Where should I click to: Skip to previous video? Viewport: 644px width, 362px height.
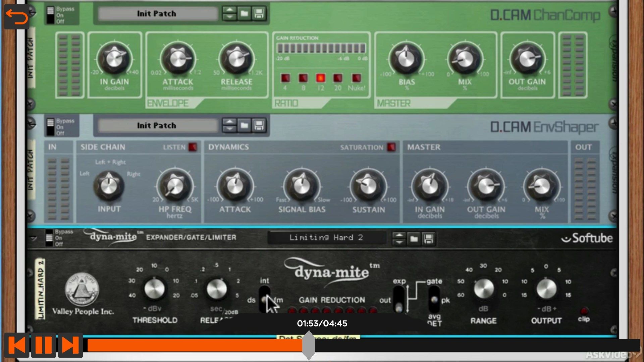[x=17, y=345]
